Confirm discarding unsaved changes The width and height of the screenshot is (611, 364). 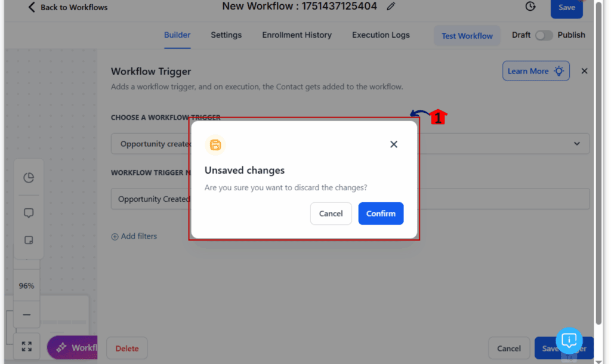(x=381, y=214)
